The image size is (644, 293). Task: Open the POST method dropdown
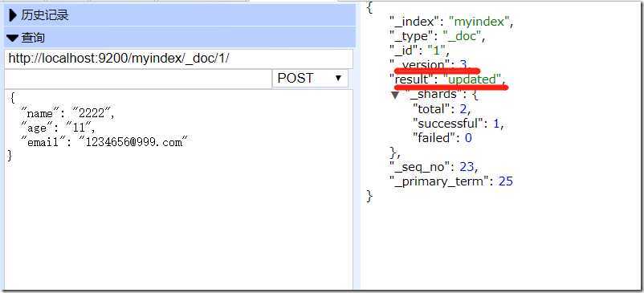310,78
